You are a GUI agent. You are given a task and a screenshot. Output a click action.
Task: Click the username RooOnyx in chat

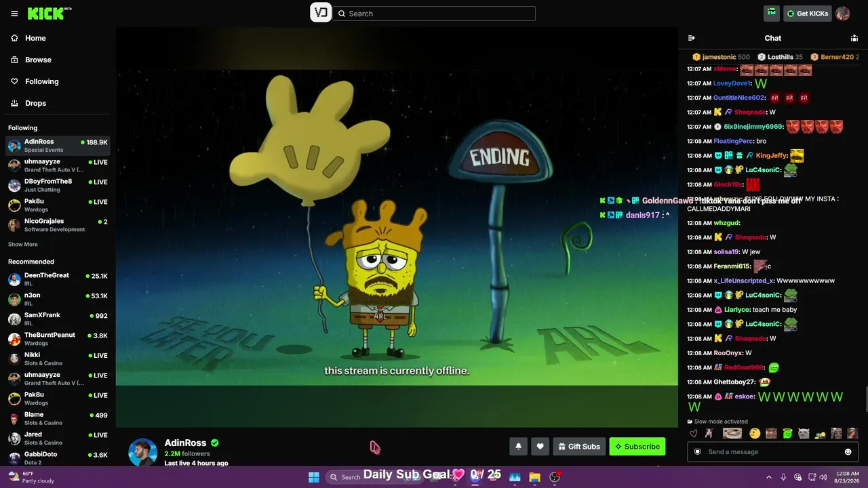(x=728, y=353)
